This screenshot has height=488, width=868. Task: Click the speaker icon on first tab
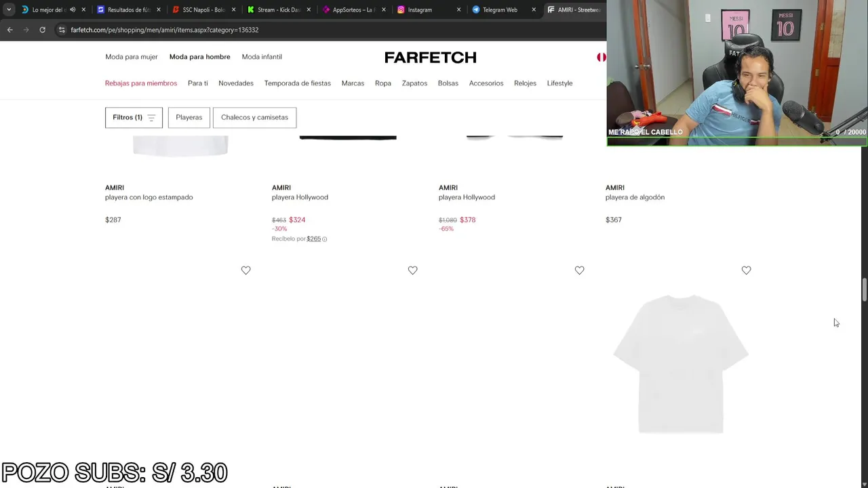click(73, 9)
